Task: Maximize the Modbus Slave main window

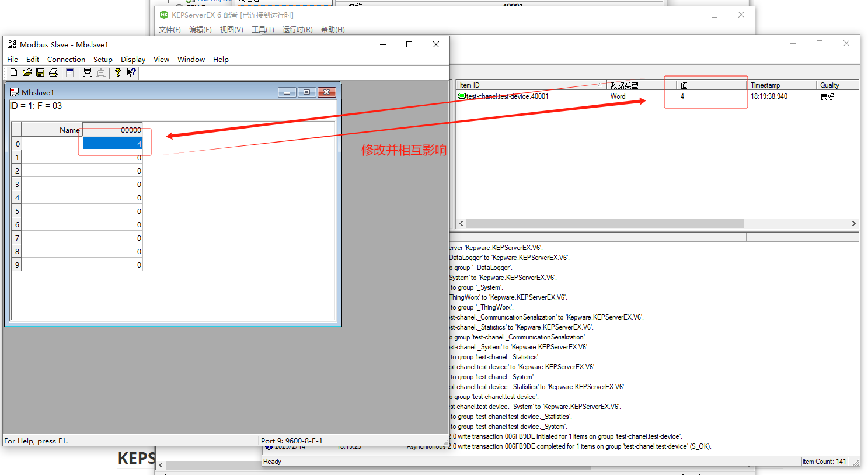Action: 409,44
